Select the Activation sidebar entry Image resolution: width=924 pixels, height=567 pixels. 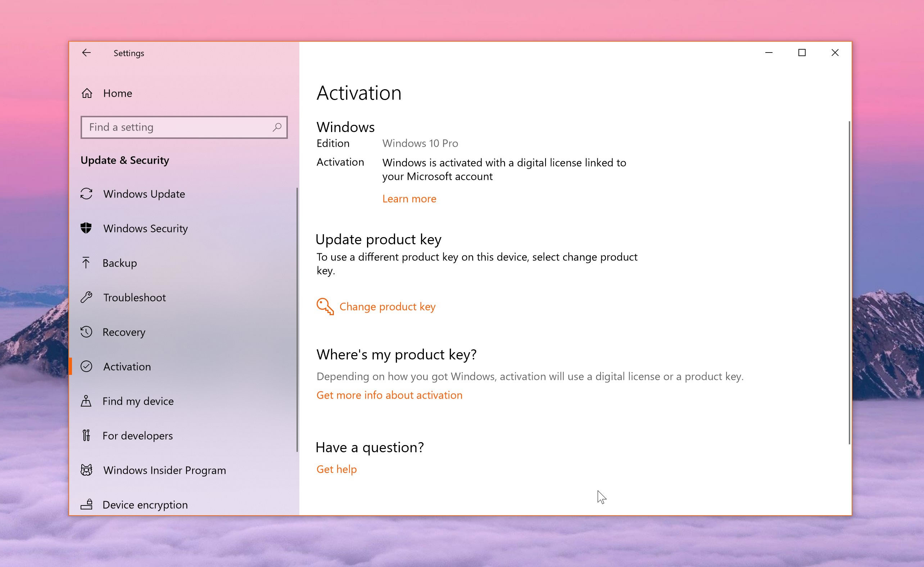pos(127,366)
